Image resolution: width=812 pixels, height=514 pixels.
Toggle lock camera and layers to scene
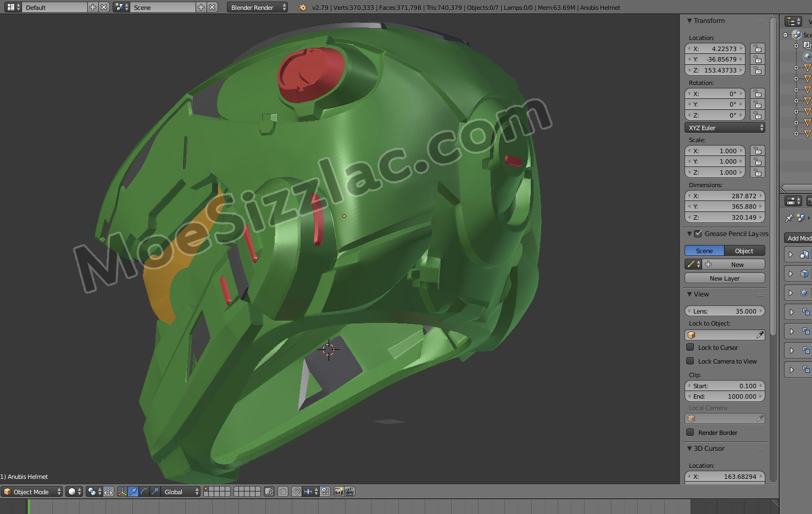(269, 491)
